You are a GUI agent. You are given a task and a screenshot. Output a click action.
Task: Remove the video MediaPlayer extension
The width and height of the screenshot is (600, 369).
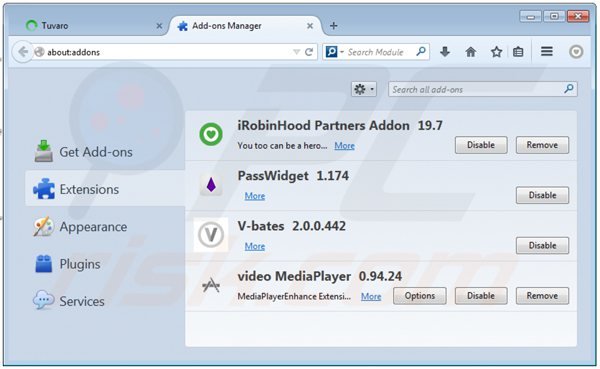(542, 296)
